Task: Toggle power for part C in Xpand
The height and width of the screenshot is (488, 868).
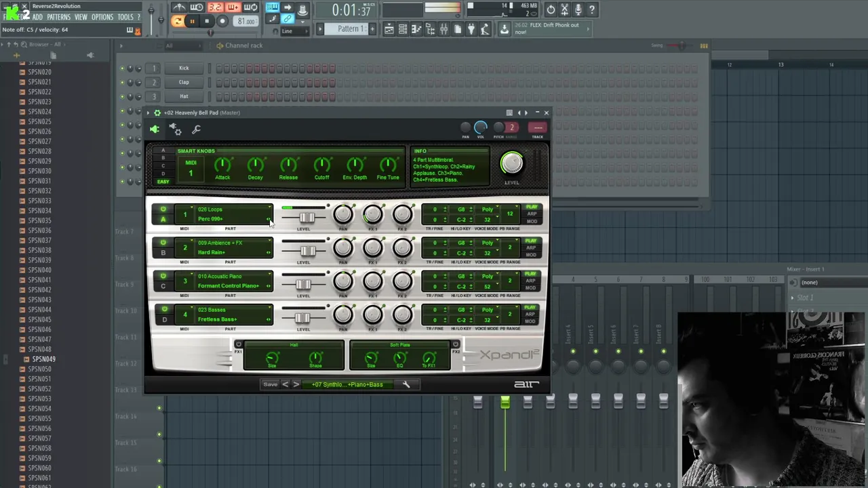Action: (163, 277)
